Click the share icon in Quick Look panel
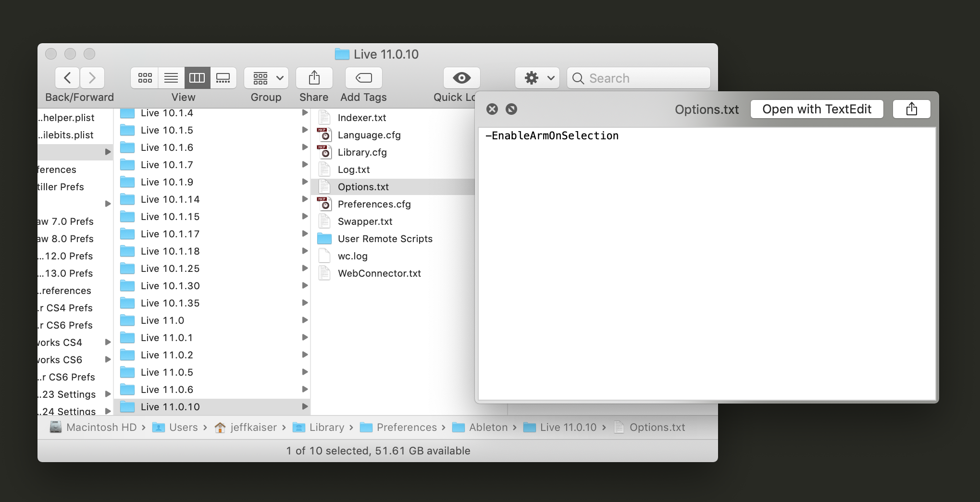Image resolution: width=980 pixels, height=502 pixels. pyautogui.click(x=912, y=109)
